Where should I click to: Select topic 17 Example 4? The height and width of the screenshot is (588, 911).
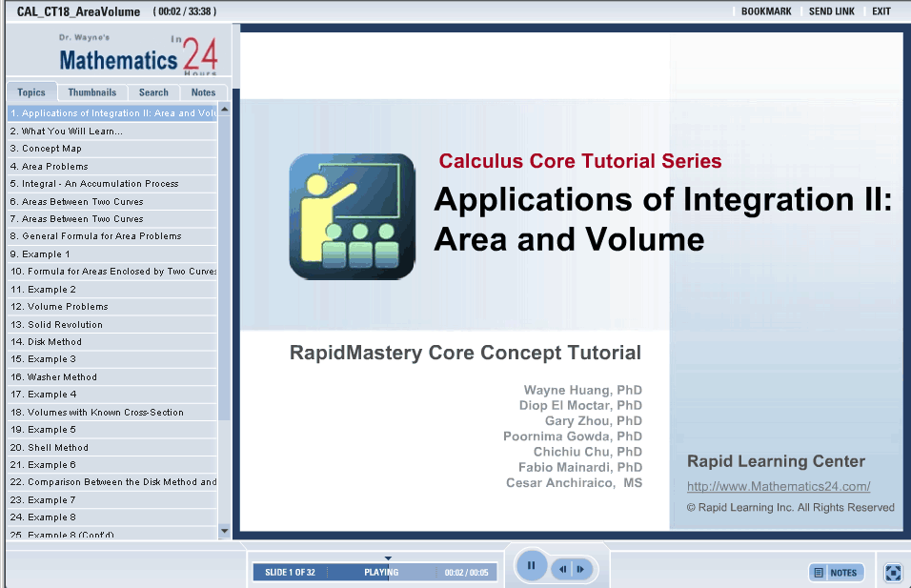(x=112, y=395)
